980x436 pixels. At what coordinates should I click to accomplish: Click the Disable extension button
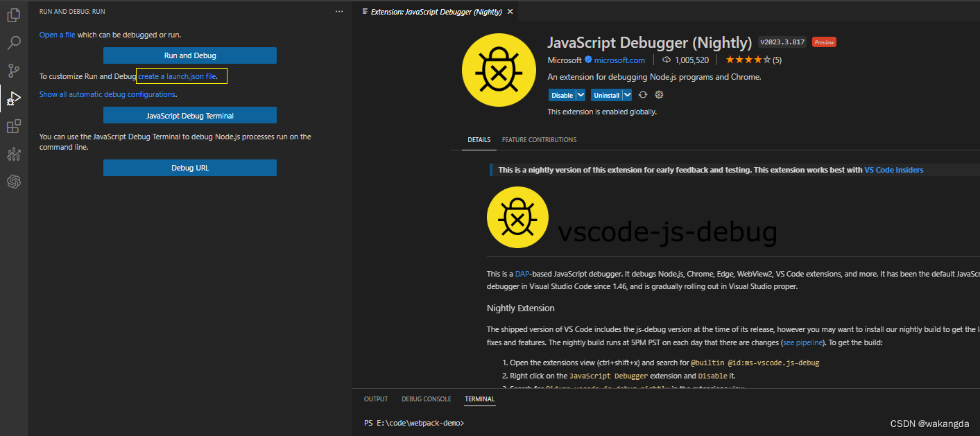coord(562,95)
